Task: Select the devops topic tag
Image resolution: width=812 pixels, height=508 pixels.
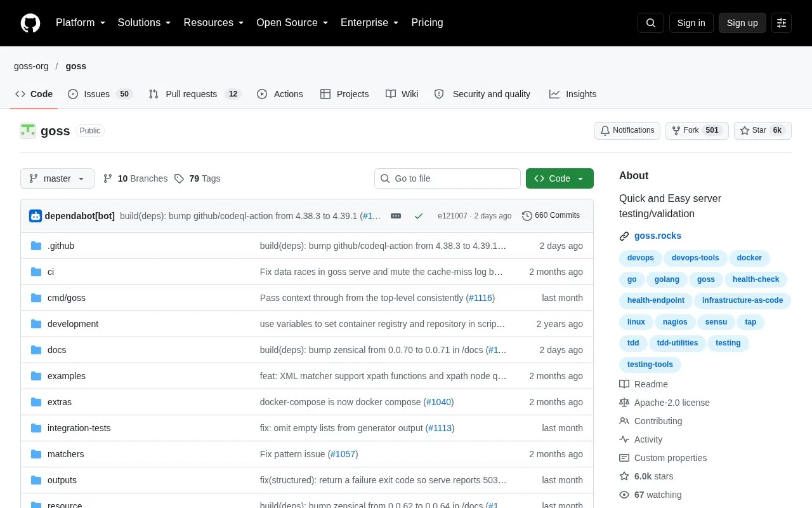Action: [641, 258]
